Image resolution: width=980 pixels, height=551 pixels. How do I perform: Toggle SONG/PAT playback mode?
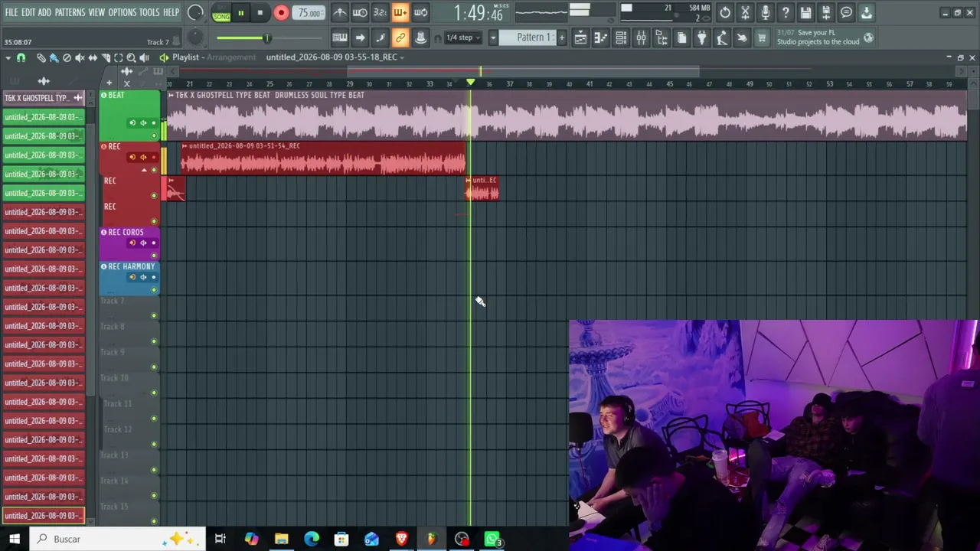221,13
